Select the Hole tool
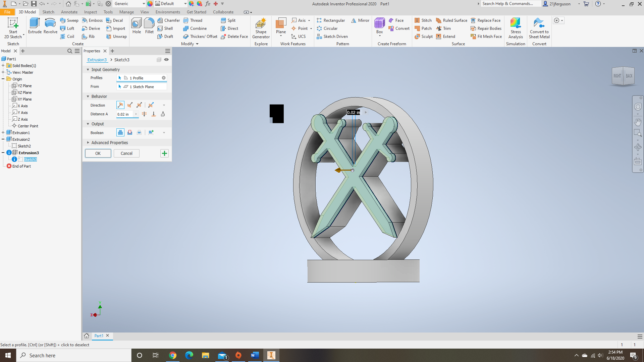Screen dimensions: 644x362 click(x=137, y=26)
